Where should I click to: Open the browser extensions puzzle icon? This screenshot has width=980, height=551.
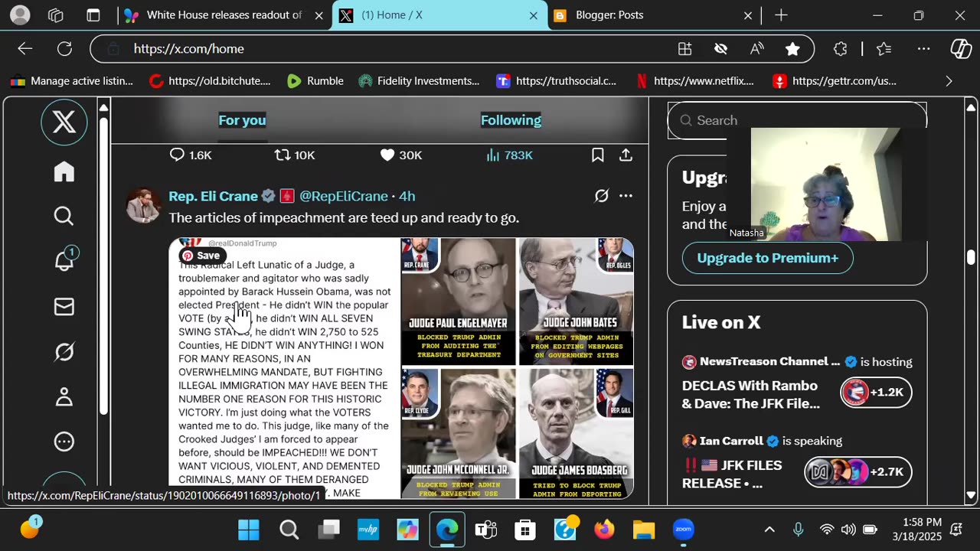[x=840, y=49]
